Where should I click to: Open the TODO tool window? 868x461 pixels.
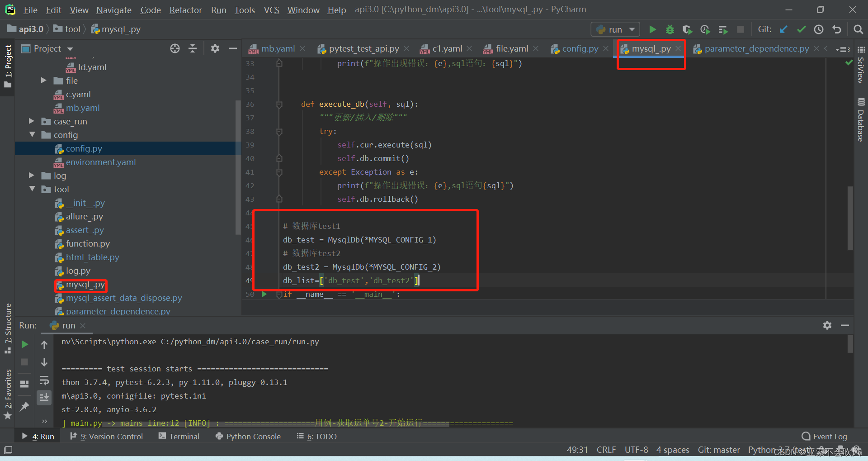pyautogui.click(x=316, y=436)
